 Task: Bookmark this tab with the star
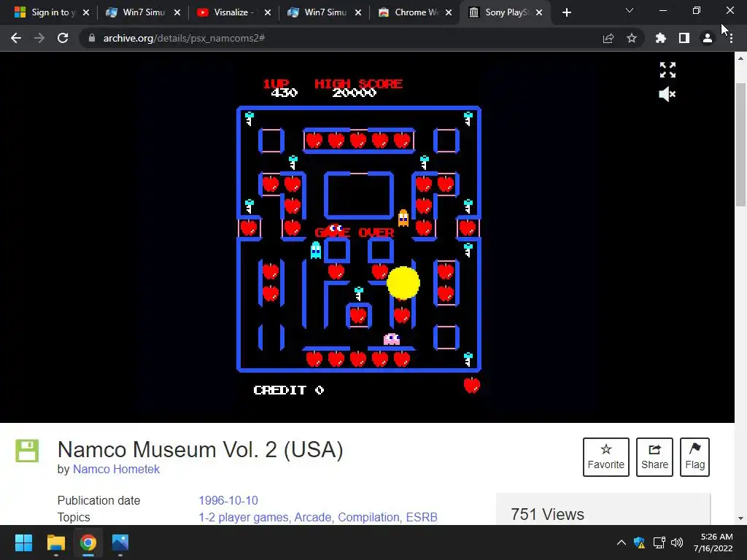pyautogui.click(x=632, y=38)
